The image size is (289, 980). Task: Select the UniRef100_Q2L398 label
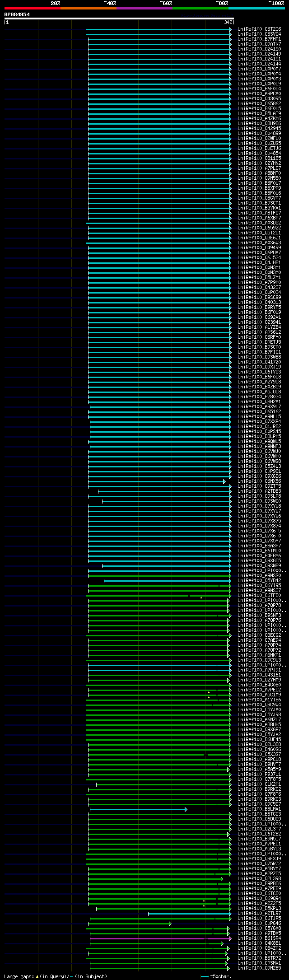(259, 879)
